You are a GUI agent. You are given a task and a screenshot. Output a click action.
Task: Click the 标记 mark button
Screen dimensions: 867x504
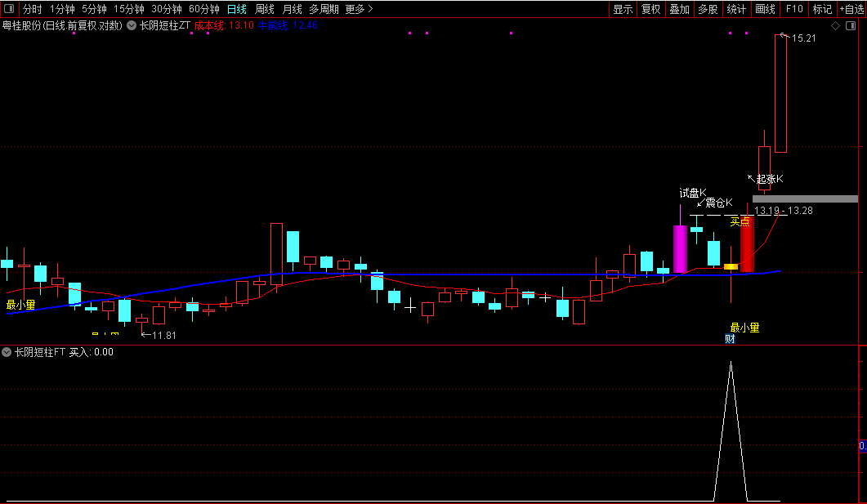[822, 9]
